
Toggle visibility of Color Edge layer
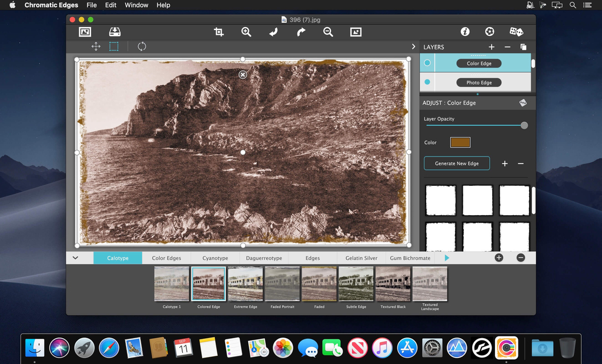(x=427, y=63)
